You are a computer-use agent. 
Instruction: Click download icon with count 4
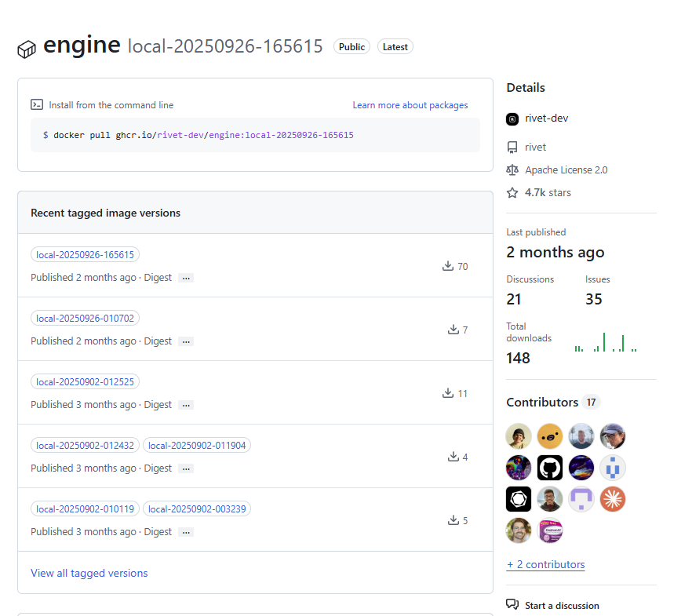[453, 456]
